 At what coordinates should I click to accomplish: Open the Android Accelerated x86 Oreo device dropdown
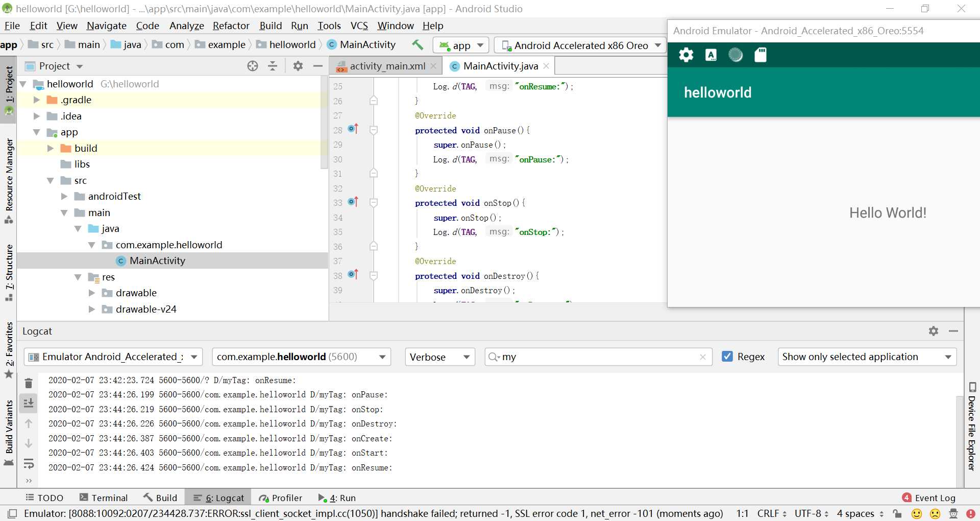click(581, 45)
